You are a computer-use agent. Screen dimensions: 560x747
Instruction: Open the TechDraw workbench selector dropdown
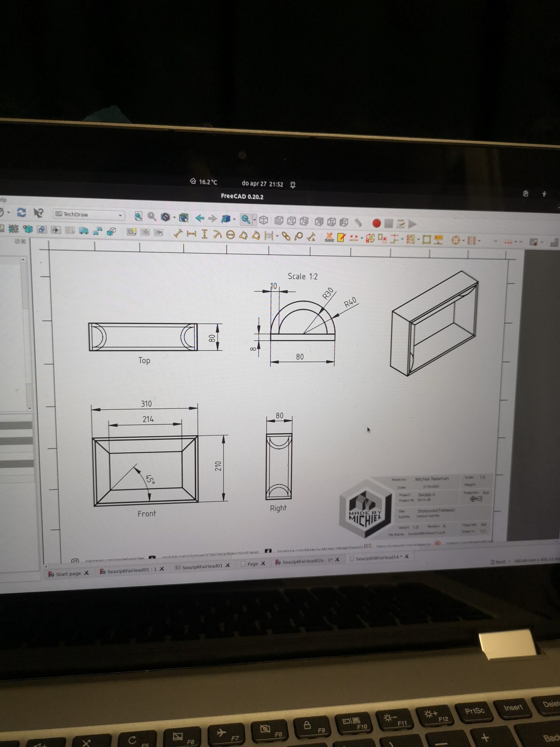(x=89, y=214)
